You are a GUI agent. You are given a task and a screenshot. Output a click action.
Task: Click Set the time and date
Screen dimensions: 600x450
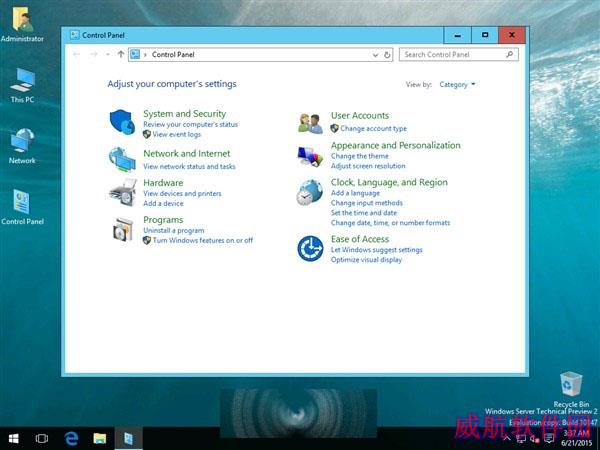[x=364, y=213]
